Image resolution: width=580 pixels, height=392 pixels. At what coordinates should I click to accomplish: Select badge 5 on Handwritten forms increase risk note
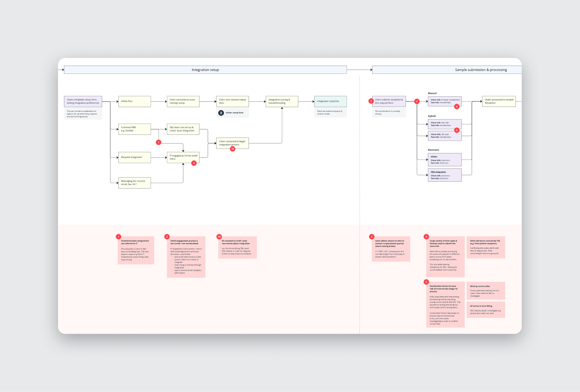(x=426, y=282)
